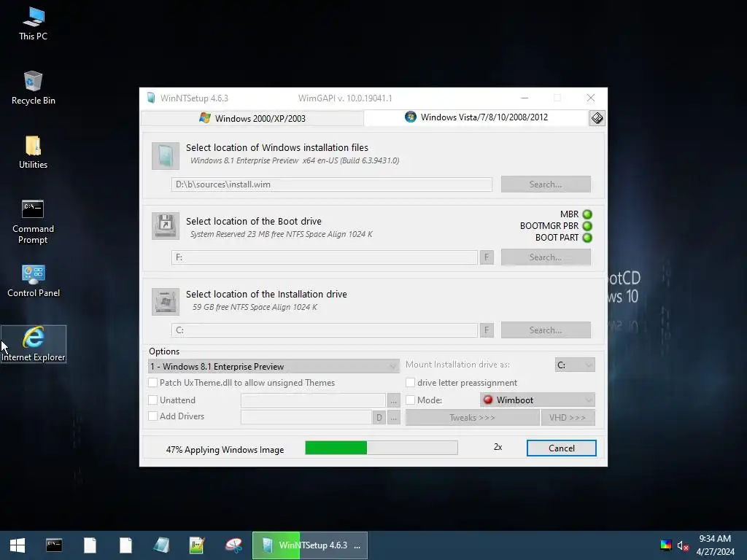
Task: Open This PC desktop icon
Action: coord(33,24)
